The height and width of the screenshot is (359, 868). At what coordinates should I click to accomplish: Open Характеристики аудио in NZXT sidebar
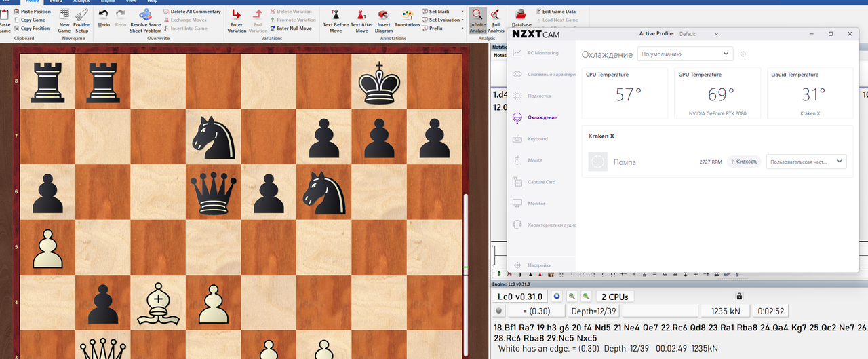point(542,225)
